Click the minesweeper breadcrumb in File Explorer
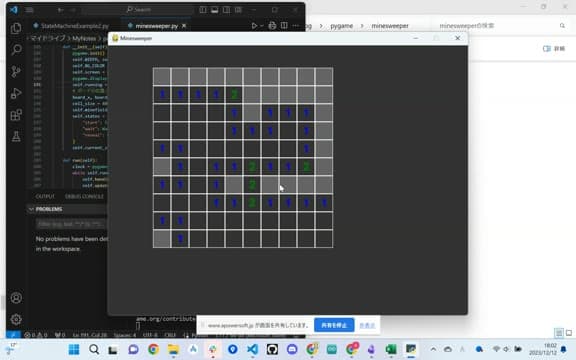This screenshot has width=576, height=360. 390,26
